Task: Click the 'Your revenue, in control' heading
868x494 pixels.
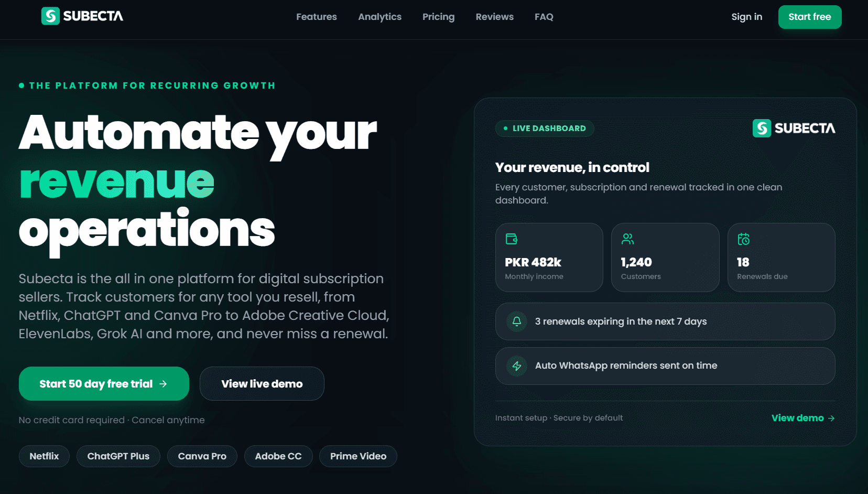Action: click(x=572, y=167)
